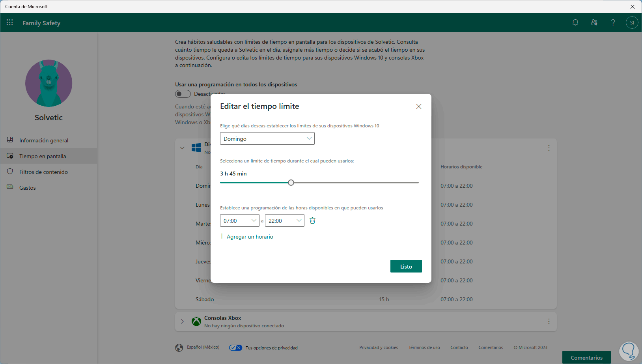The height and width of the screenshot is (364, 642).
Task: Click Español (México) language selector
Action: [x=203, y=347]
